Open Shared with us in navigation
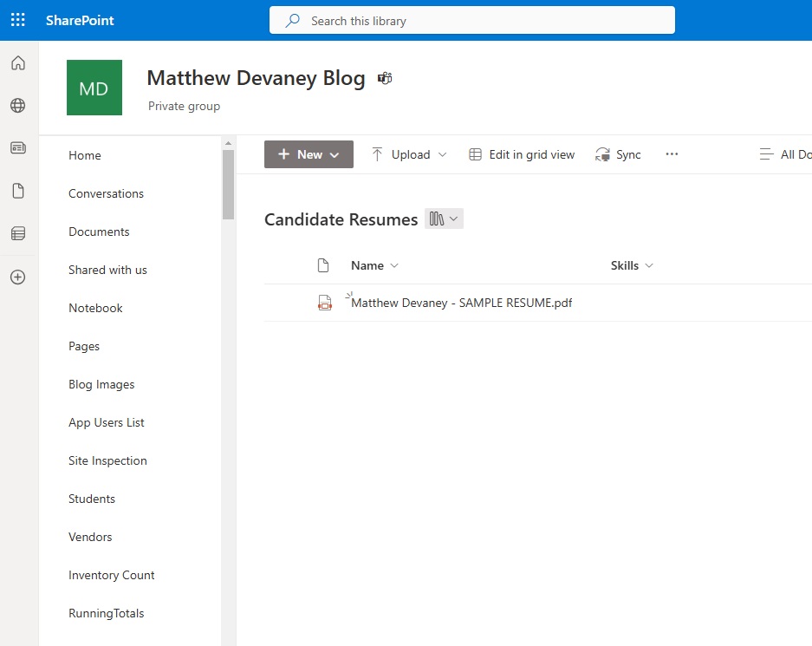 107,270
